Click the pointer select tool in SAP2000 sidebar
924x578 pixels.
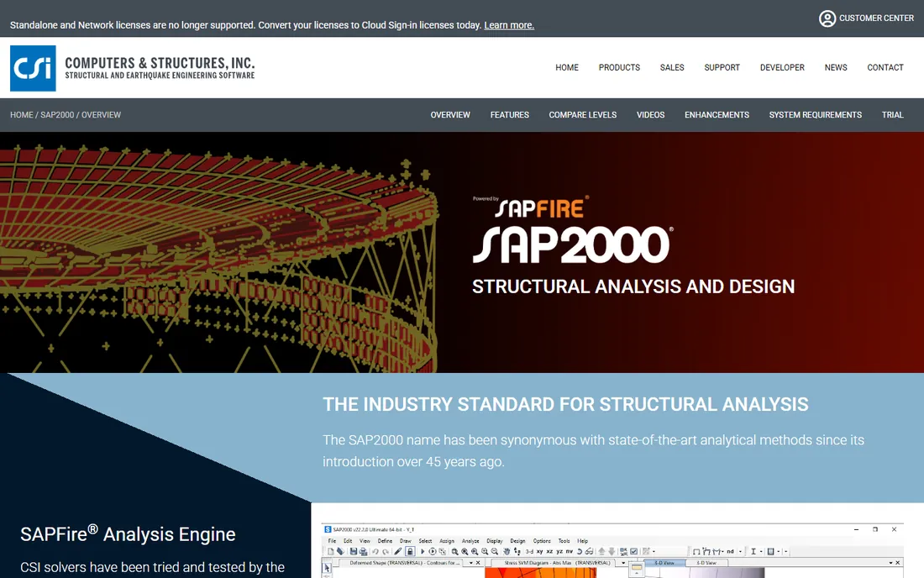pyautogui.click(x=327, y=568)
